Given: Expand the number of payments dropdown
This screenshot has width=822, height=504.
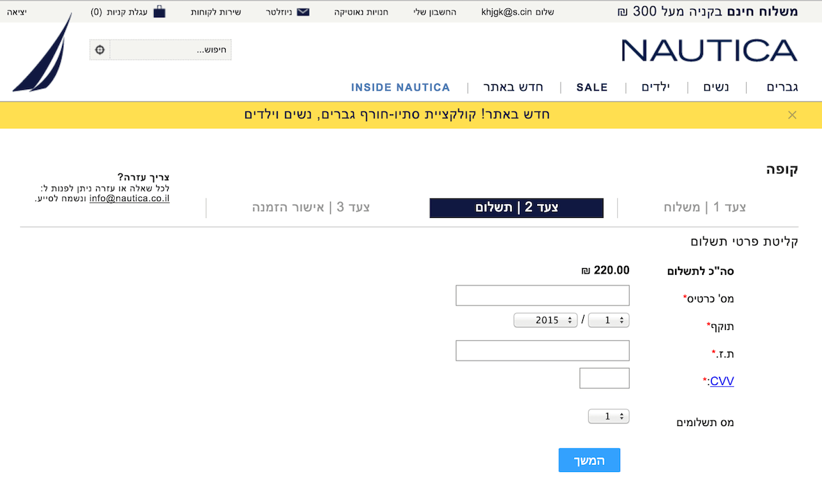Looking at the screenshot, I should point(609,416).
